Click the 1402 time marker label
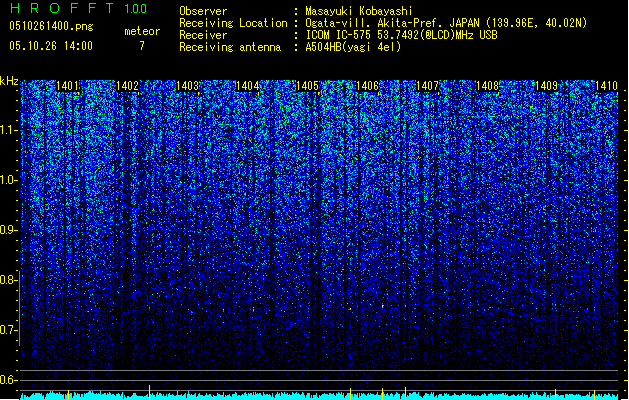Viewport: 629px width, 400px height. pyautogui.click(x=127, y=86)
